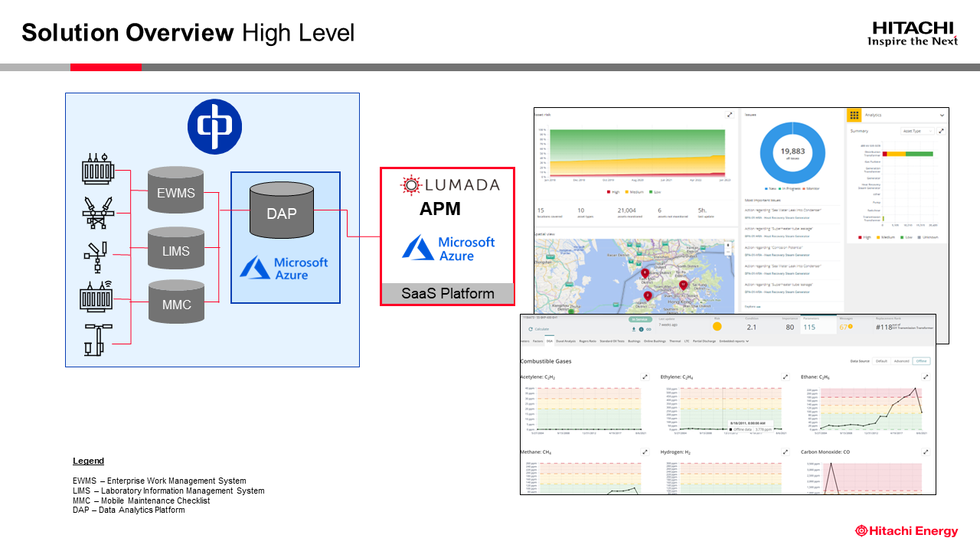Click the MMC database cylinder
This screenshot has width=980, height=551.
pos(176,303)
